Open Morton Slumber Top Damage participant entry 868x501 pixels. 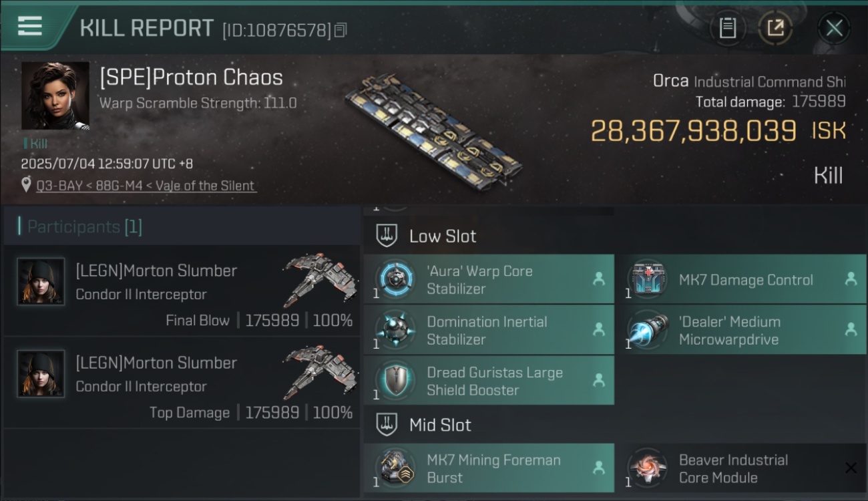(x=182, y=383)
